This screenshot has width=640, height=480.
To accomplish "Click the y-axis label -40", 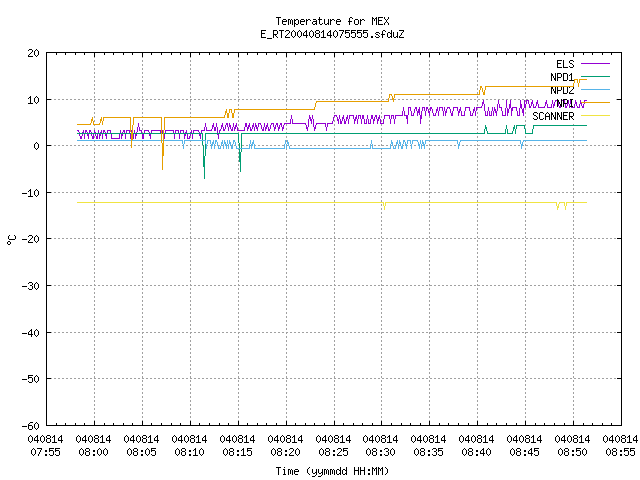I will tap(31, 333).
